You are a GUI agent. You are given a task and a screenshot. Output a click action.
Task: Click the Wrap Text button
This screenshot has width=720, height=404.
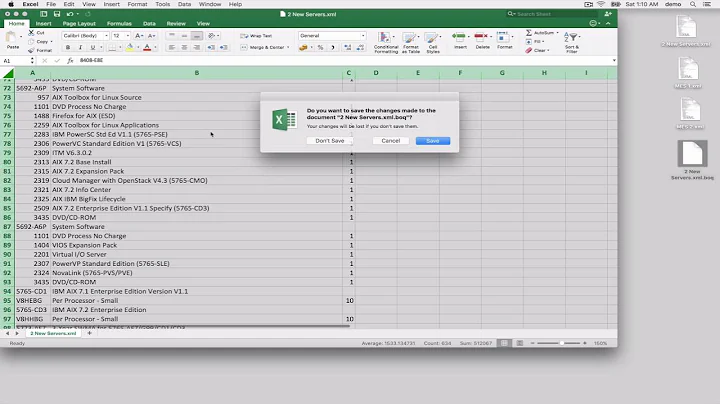[256, 35]
